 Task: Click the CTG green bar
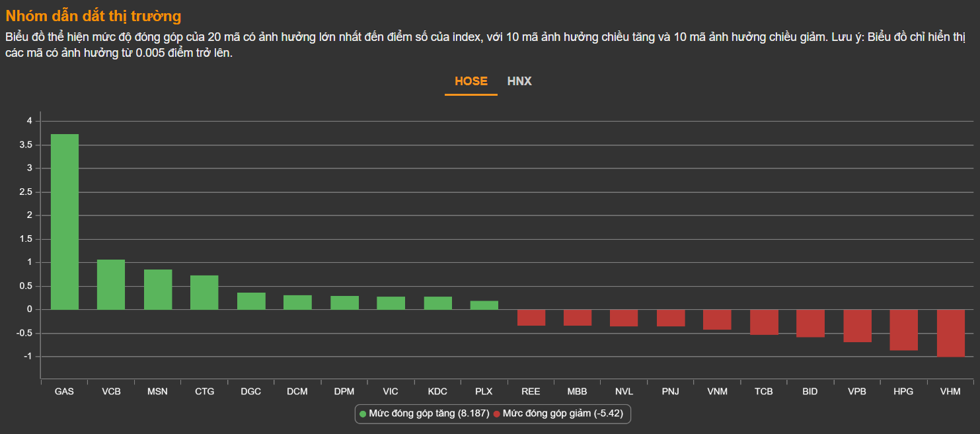click(204, 293)
